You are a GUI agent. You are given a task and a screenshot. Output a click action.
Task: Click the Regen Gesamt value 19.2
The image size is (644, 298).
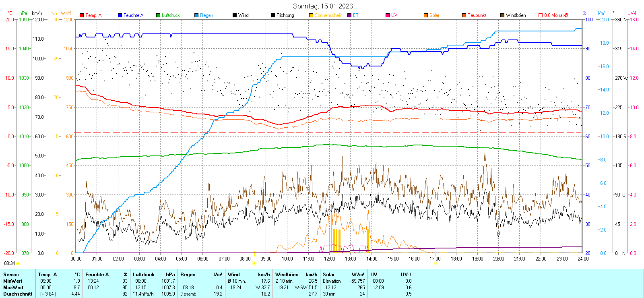point(218,294)
